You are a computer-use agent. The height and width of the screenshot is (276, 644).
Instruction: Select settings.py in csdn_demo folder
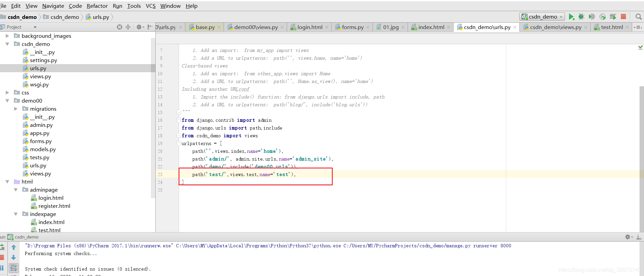(x=43, y=60)
